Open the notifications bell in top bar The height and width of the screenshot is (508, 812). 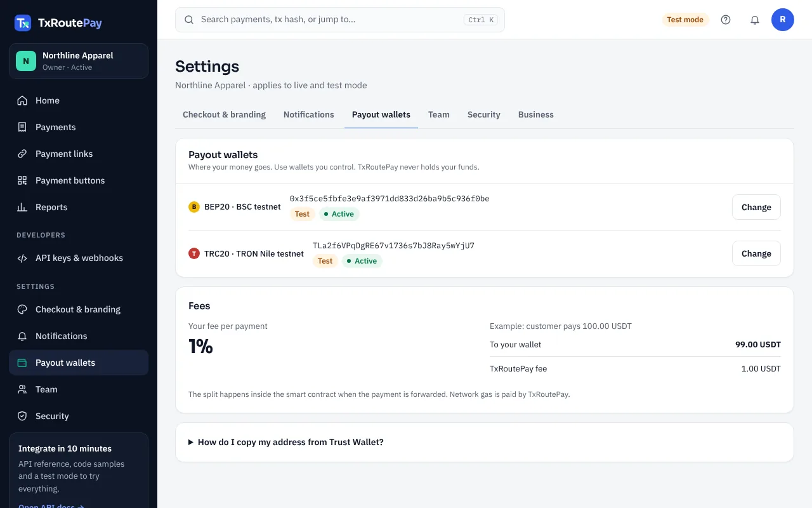click(x=755, y=20)
